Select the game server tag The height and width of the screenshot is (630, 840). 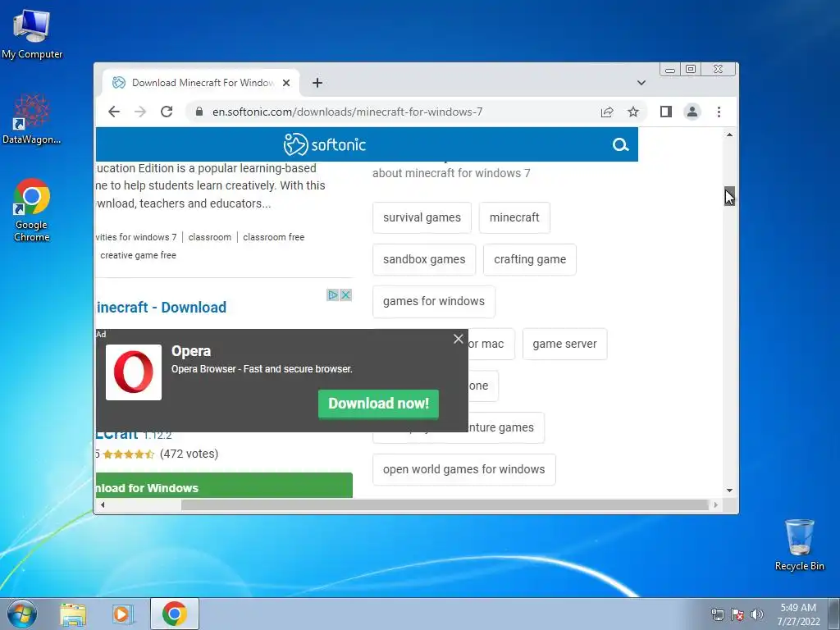click(x=564, y=344)
